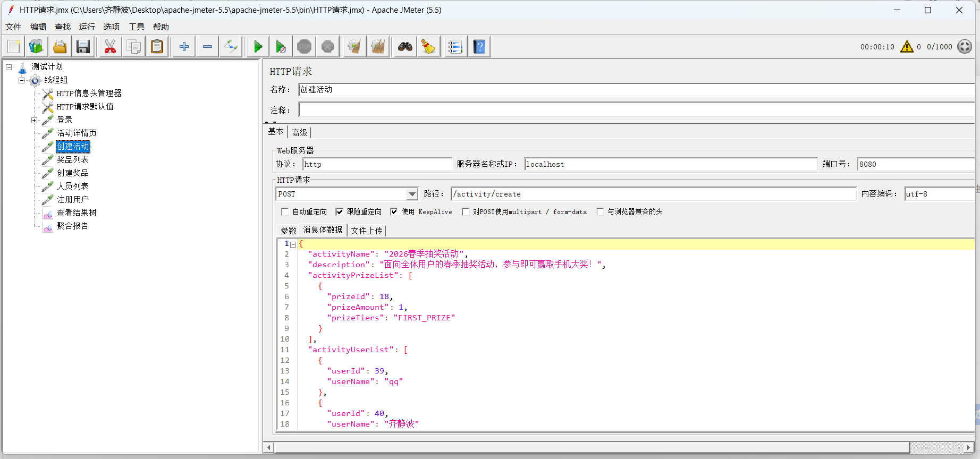Stop the running test icon
Viewport: 980px width, 459px height.
(305, 47)
